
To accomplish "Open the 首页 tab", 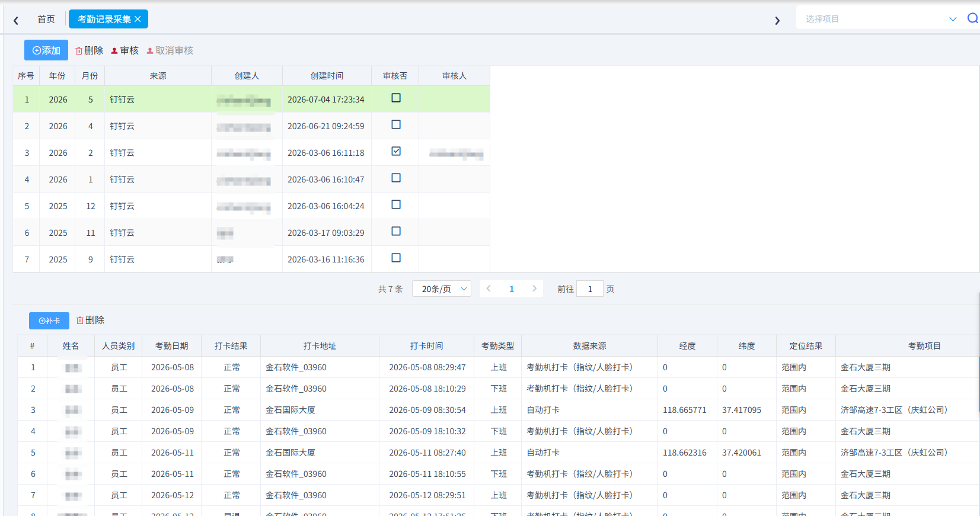I will coord(46,19).
